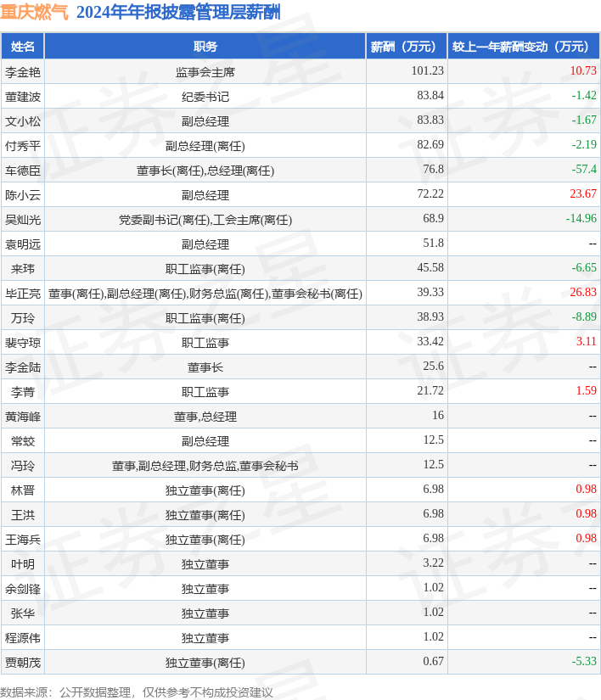Select the name 裴守琼
Viewport: 601px width, 700px height.
pyautogui.click(x=23, y=342)
